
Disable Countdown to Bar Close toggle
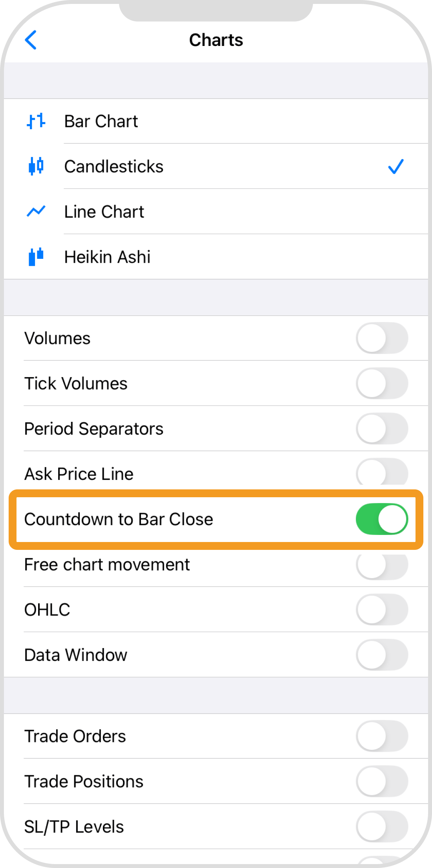(x=382, y=519)
